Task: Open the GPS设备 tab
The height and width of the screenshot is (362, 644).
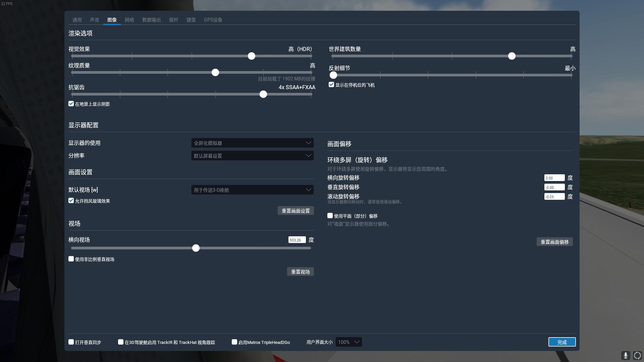Action: (213, 20)
